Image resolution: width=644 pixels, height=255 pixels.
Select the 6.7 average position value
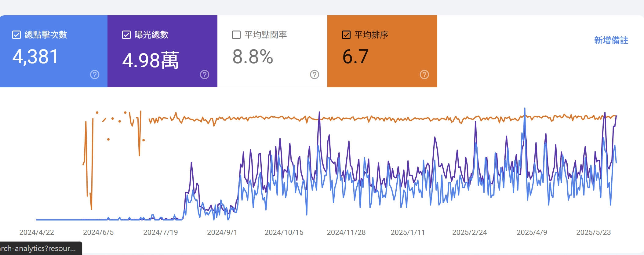[x=355, y=57]
